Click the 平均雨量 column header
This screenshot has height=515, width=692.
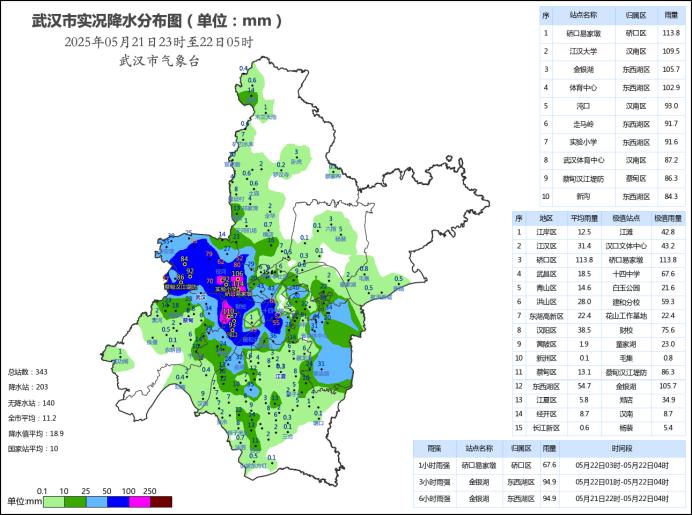pos(590,218)
